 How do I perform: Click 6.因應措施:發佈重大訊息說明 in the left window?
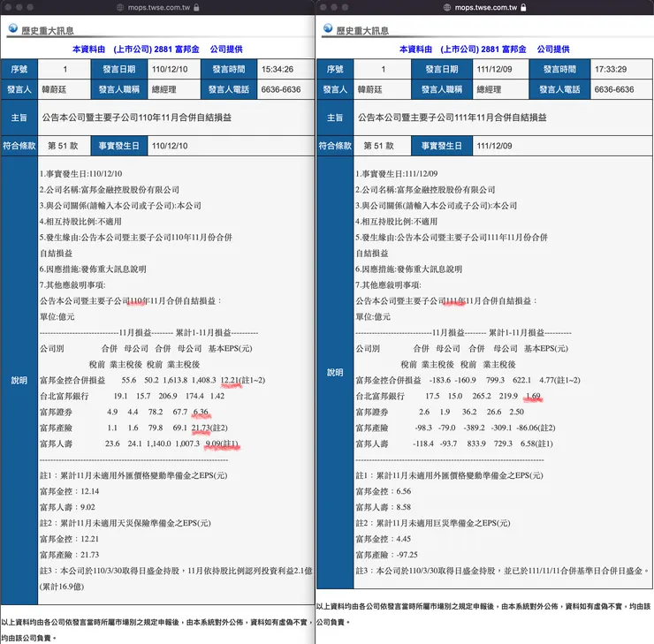coord(93,269)
